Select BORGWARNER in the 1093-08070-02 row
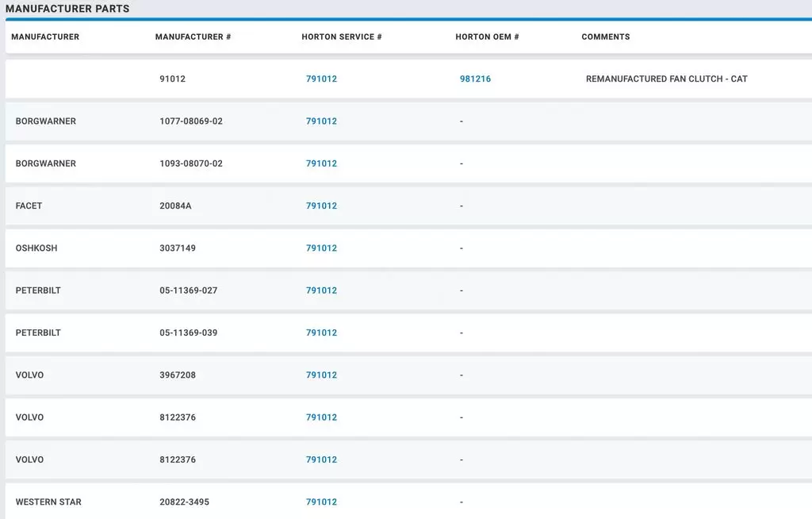The width and height of the screenshot is (812, 519). point(45,163)
